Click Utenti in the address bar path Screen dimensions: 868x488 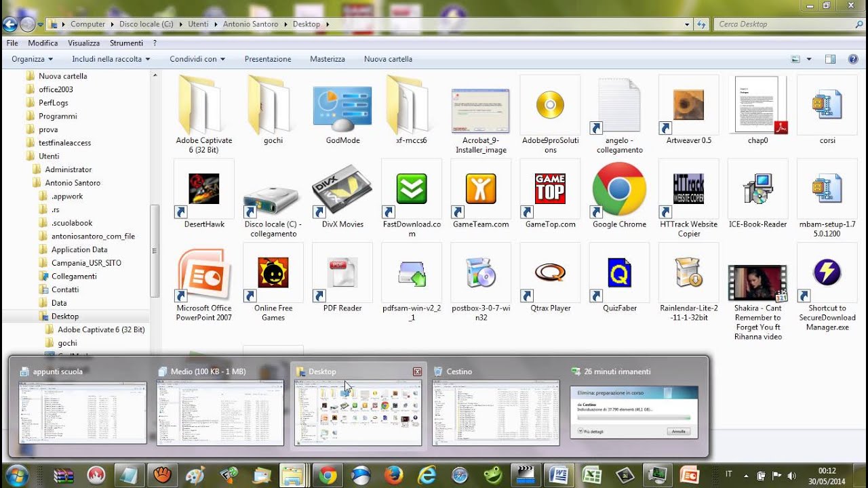[199, 24]
